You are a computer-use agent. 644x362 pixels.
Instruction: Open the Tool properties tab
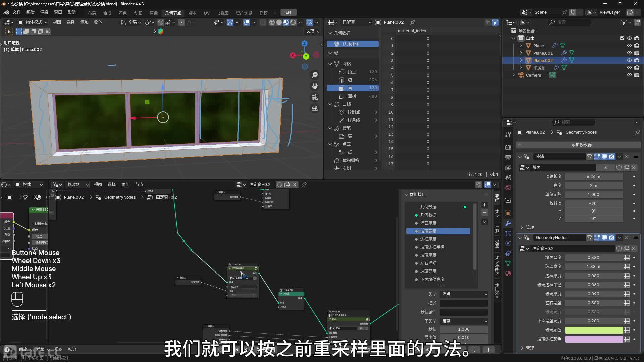[x=508, y=135]
